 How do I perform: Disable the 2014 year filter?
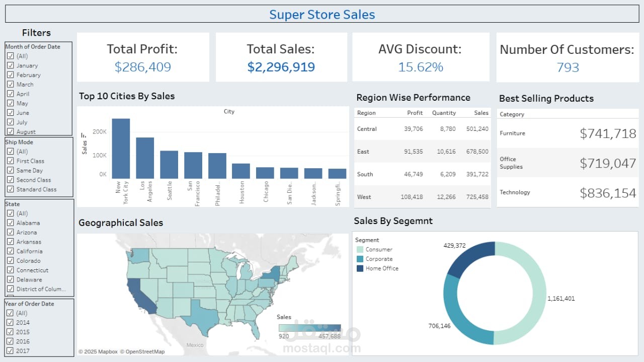point(11,322)
